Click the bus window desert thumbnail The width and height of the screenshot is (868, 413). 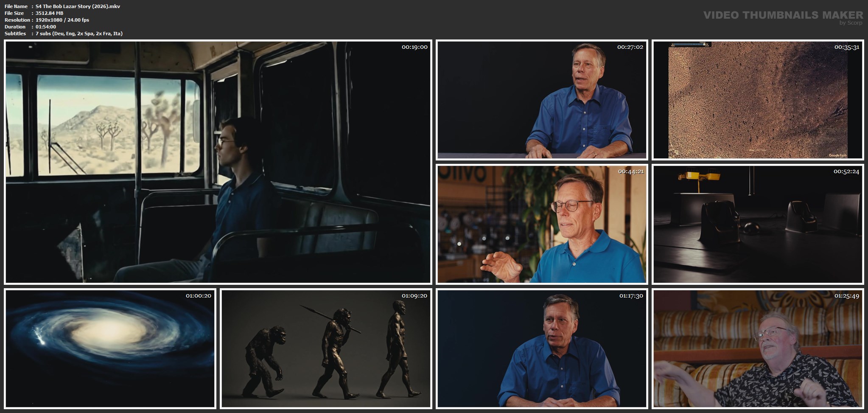[218, 162]
